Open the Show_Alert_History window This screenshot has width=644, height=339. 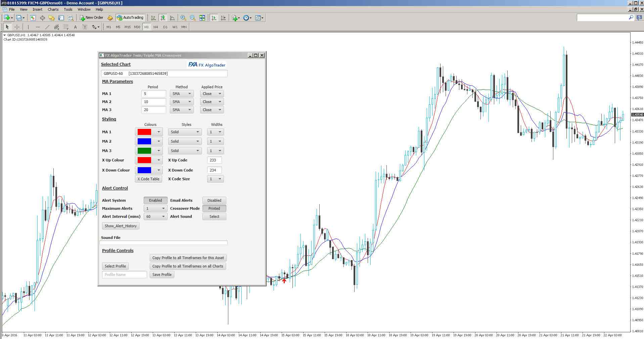[x=120, y=226]
